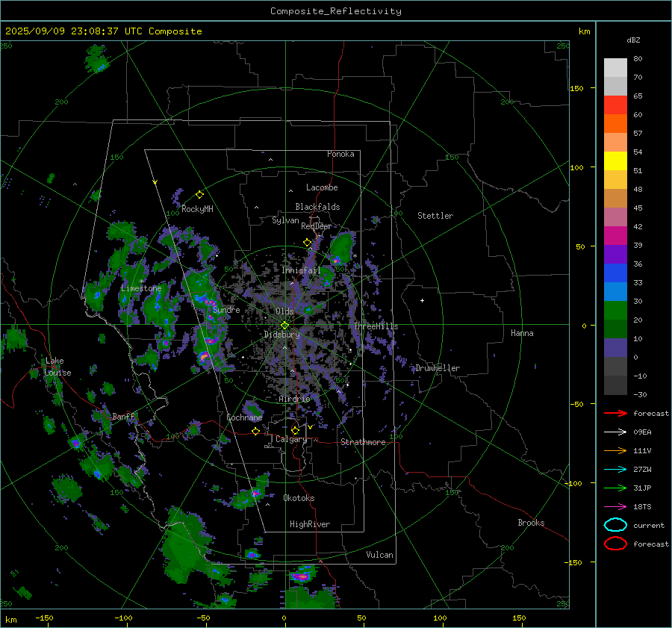Click the Limestone label
The image size is (672, 628).
[141, 288]
